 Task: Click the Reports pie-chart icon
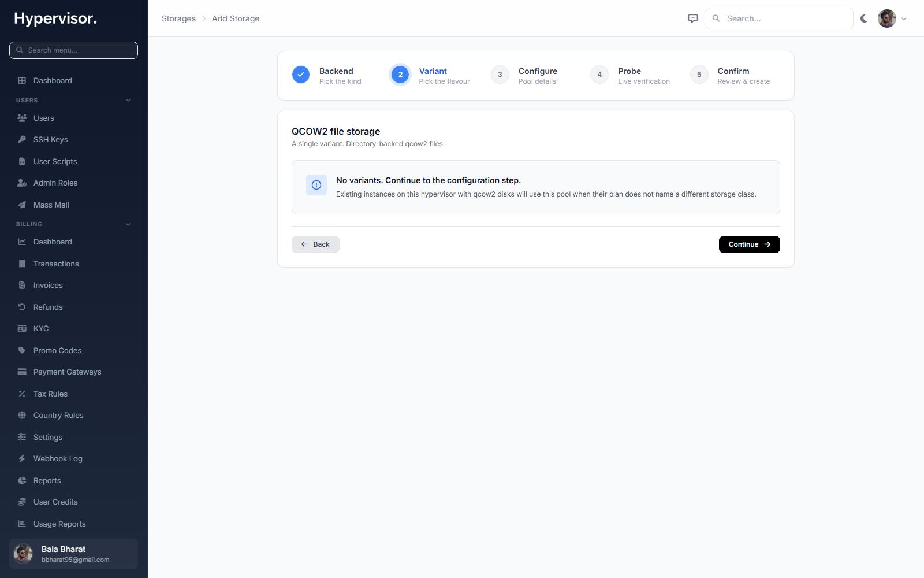tap(22, 480)
